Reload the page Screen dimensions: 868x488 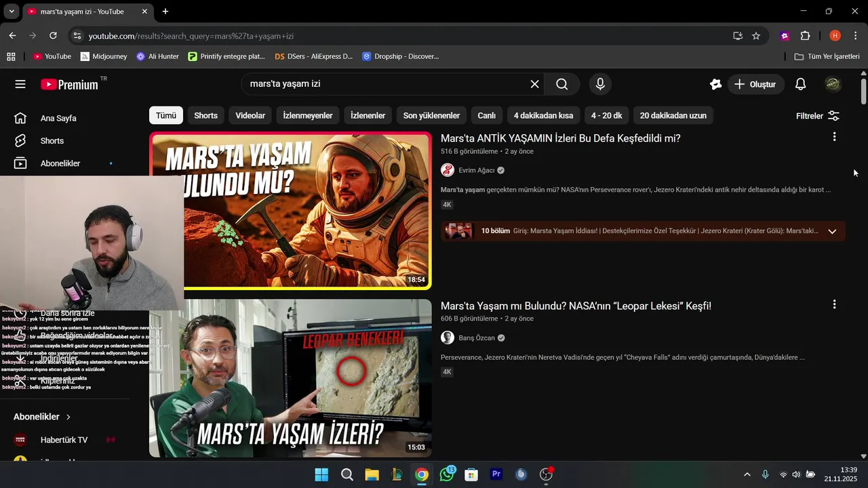53,35
